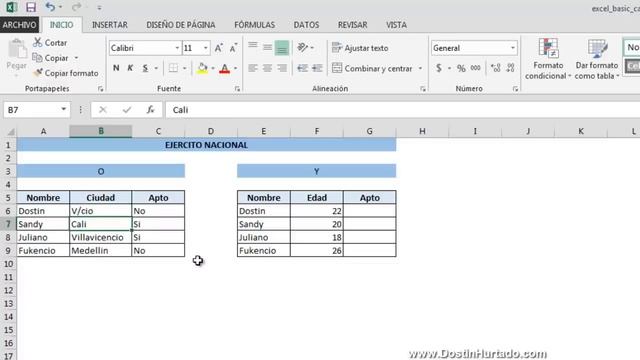
Task: Click the thousands separator 000 icon
Action: 476,68
